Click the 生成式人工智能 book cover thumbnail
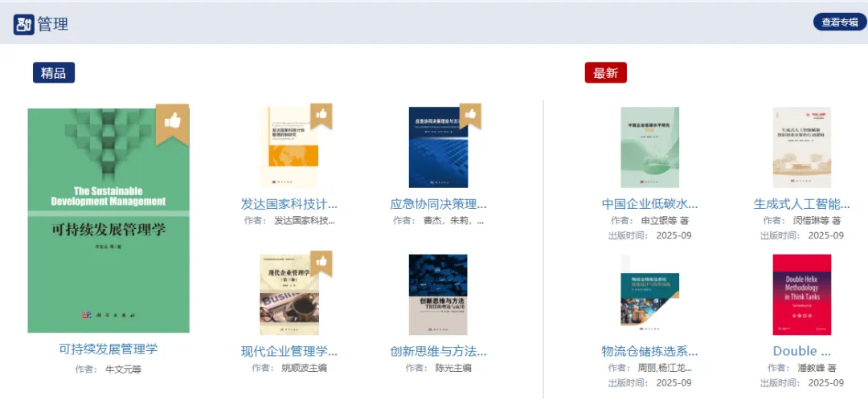 pyautogui.click(x=802, y=148)
